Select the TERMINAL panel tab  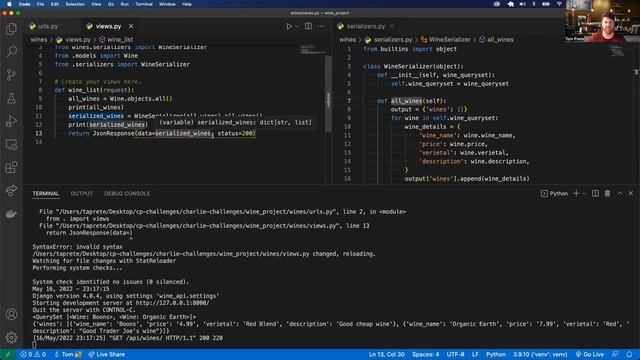point(46,193)
